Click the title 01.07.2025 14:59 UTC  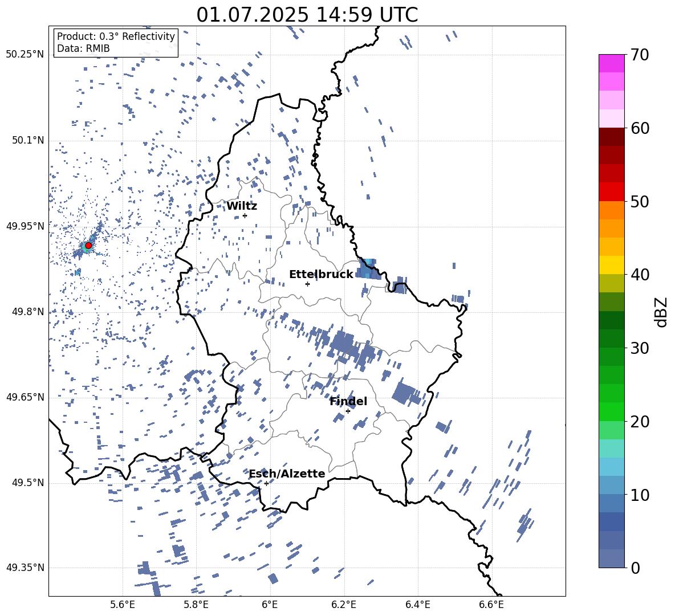coord(307,15)
